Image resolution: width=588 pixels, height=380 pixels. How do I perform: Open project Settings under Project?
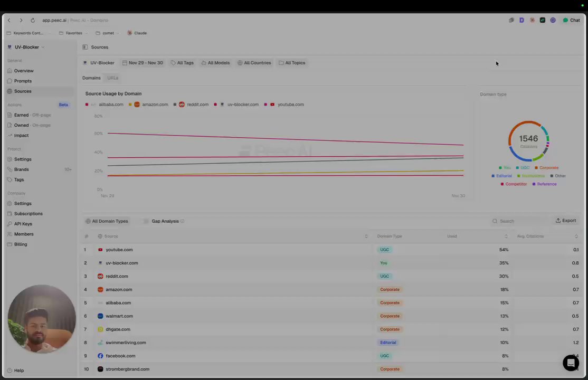point(23,159)
